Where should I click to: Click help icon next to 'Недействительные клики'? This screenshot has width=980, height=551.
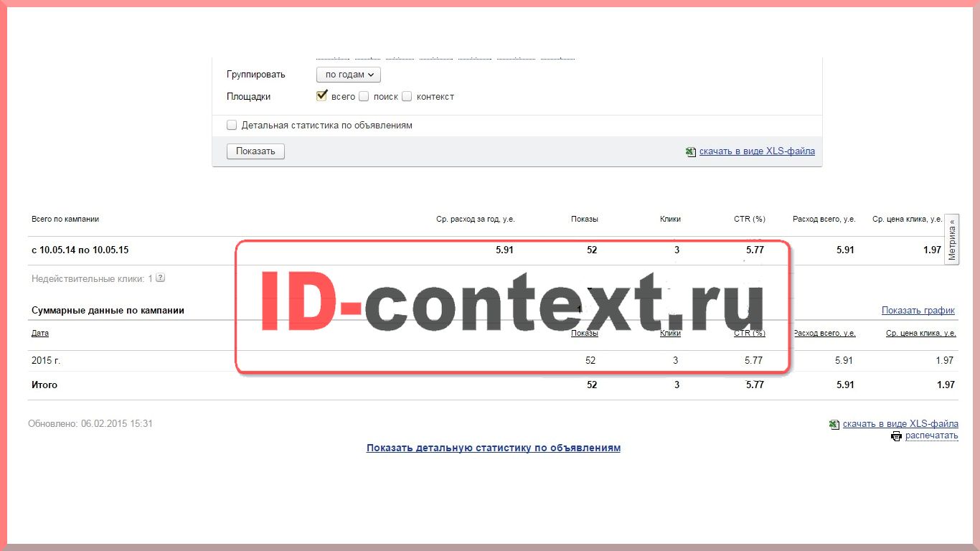coord(161,278)
